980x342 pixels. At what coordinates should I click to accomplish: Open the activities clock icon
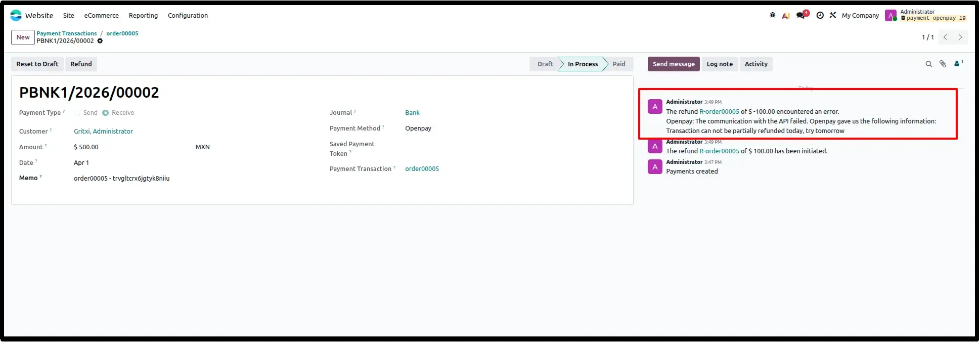[820, 15]
